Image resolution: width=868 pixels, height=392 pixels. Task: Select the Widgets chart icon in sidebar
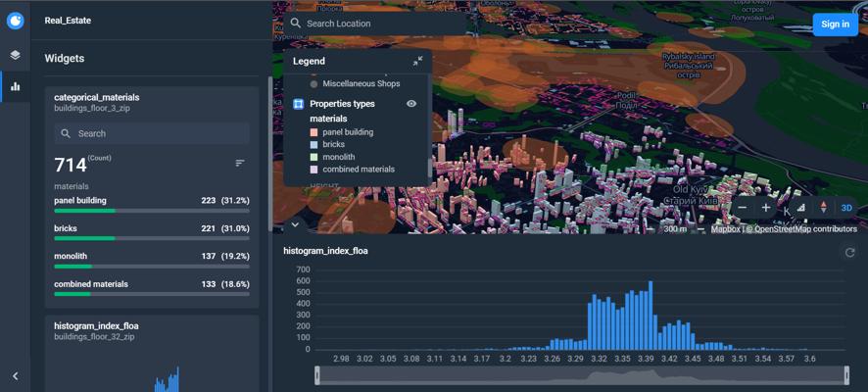(16, 86)
